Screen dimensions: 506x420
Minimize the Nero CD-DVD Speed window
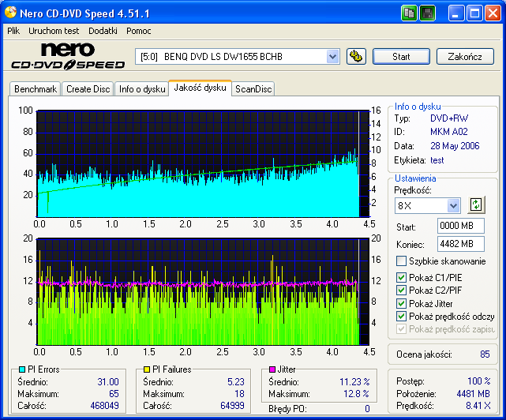click(x=455, y=13)
